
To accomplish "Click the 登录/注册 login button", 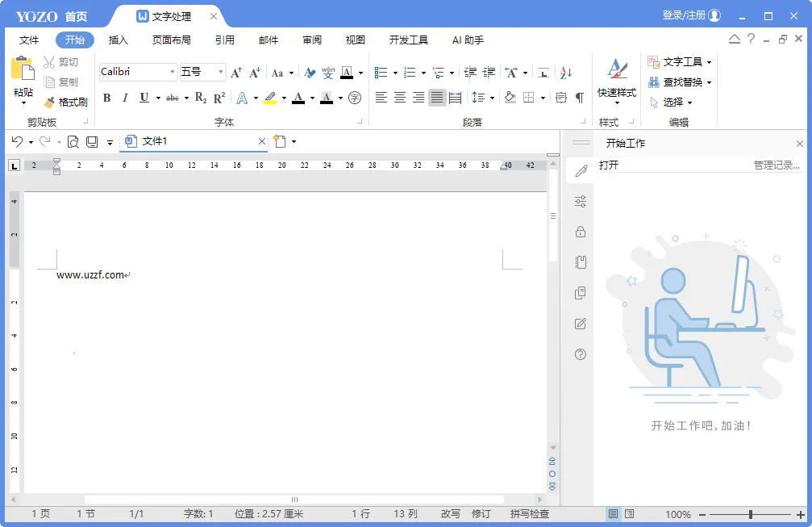I will (691, 15).
